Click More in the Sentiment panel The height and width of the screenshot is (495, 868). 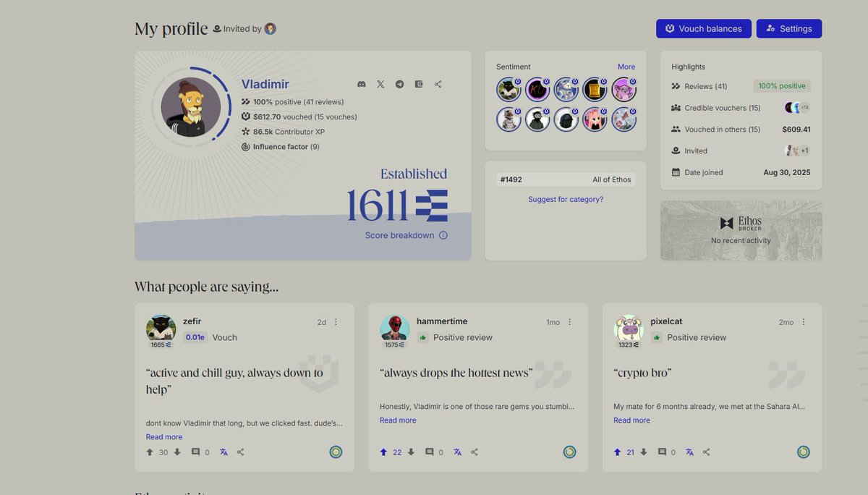tap(626, 67)
